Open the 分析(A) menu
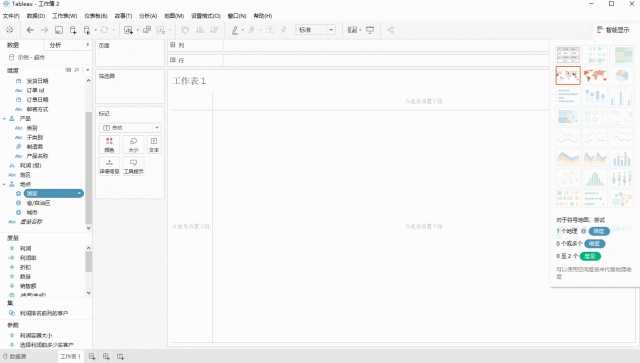This screenshot has width=640, height=363. pyautogui.click(x=148, y=16)
